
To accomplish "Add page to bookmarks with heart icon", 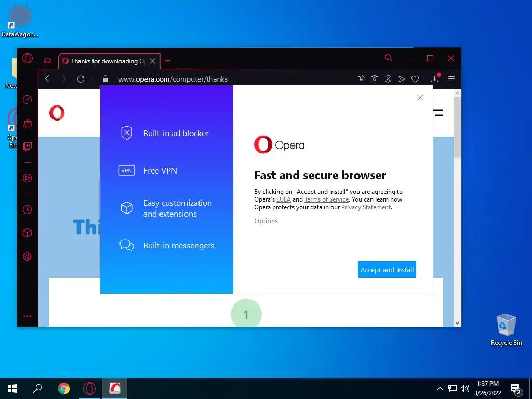I will coord(415,79).
